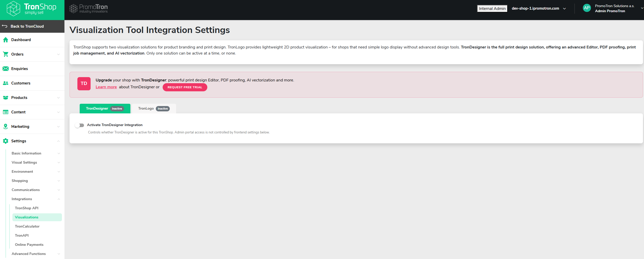Click the Environment submenu label
This screenshot has width=644, height=259.
[22, 171]
